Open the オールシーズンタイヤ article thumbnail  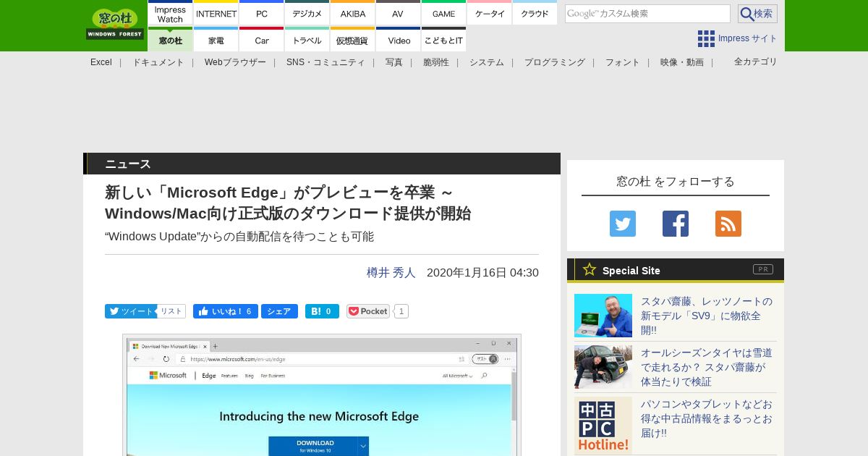click(603, 367)
